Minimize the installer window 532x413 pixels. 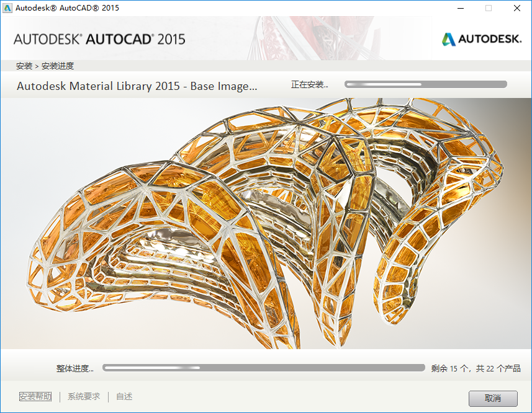[460, 8]
